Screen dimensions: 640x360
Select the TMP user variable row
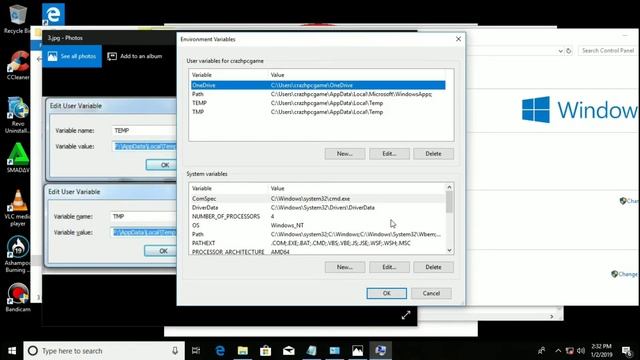tap(318, 112)
